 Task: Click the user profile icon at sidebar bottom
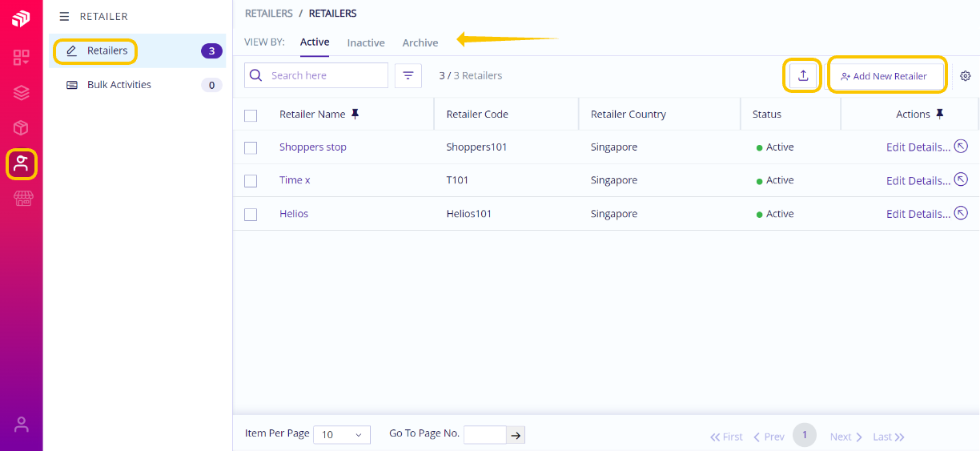[x=22, y=425]
